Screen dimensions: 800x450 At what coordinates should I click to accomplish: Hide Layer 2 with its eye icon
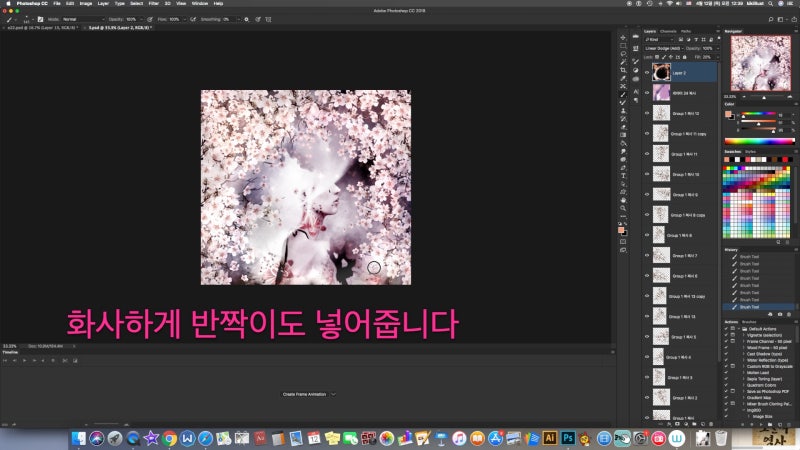tap(647, 73)
